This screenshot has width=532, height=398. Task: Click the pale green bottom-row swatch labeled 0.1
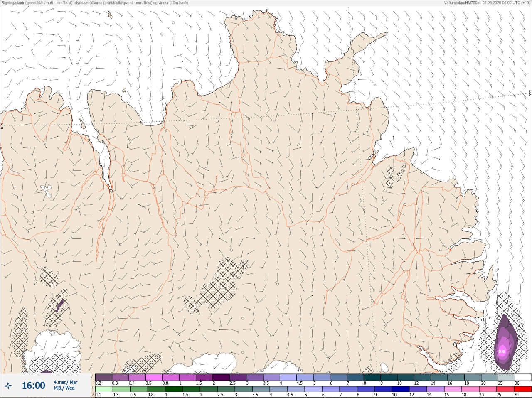[x=103, y=389]
